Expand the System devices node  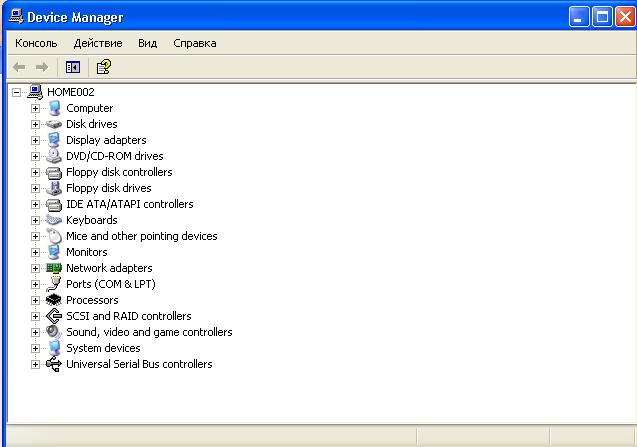(x=35, y=348)
